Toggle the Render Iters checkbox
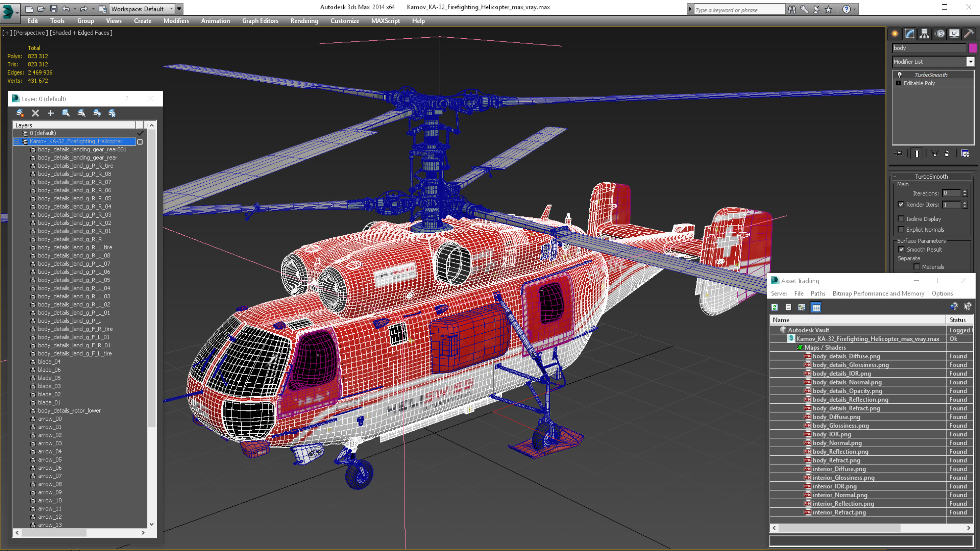Viewport: 980px width, 551px height. (x=901, y=204)
